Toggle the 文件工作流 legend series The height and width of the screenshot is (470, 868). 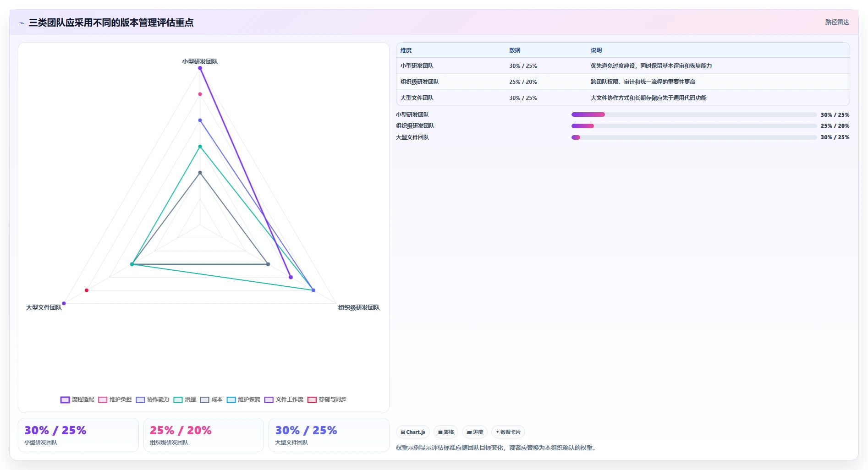tap(284, 399)
